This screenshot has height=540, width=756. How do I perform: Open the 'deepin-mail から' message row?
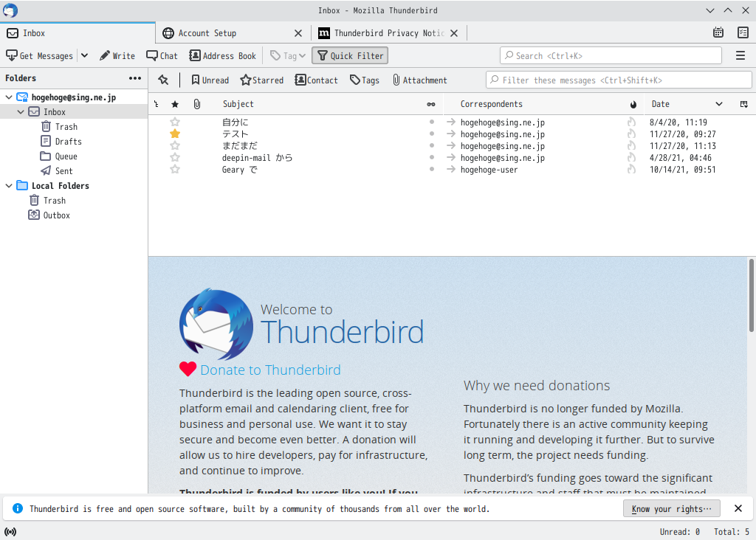[452, 158]
